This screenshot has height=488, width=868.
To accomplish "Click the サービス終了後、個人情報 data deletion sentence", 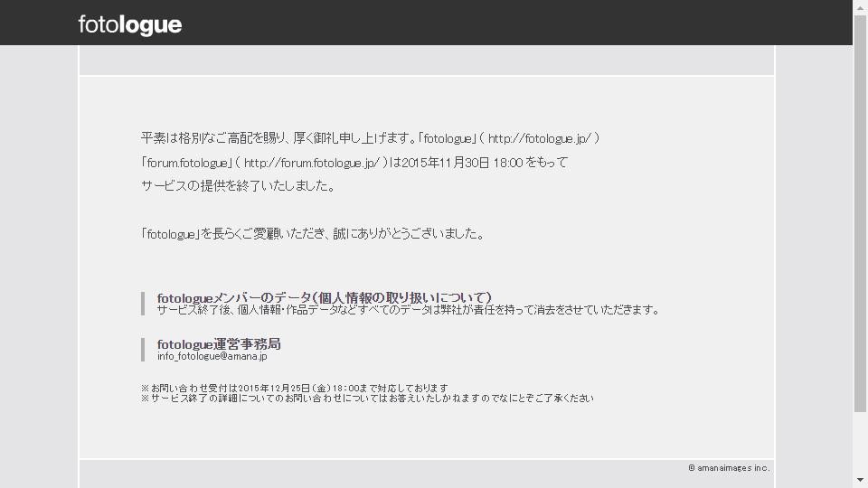I will [x=409, y=310].
